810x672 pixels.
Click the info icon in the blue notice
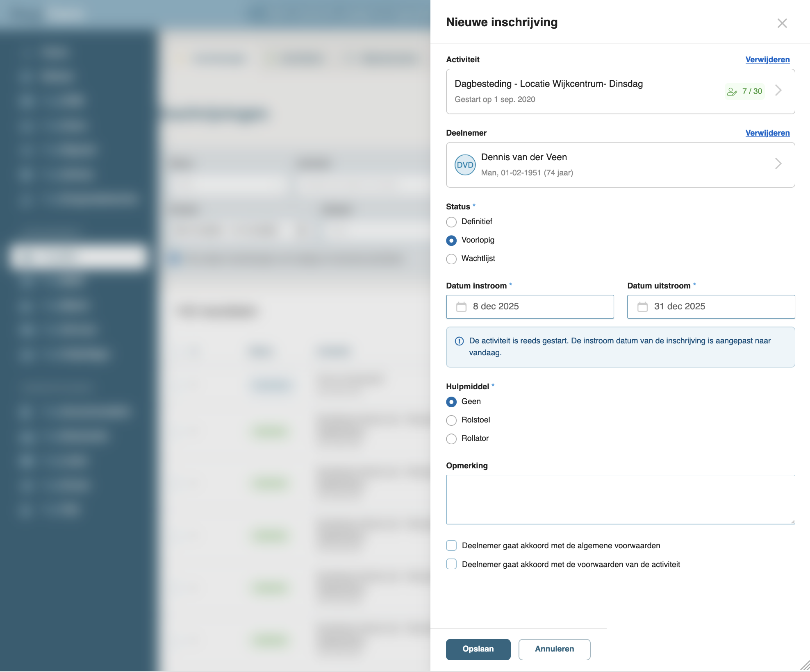pos(459,341)
